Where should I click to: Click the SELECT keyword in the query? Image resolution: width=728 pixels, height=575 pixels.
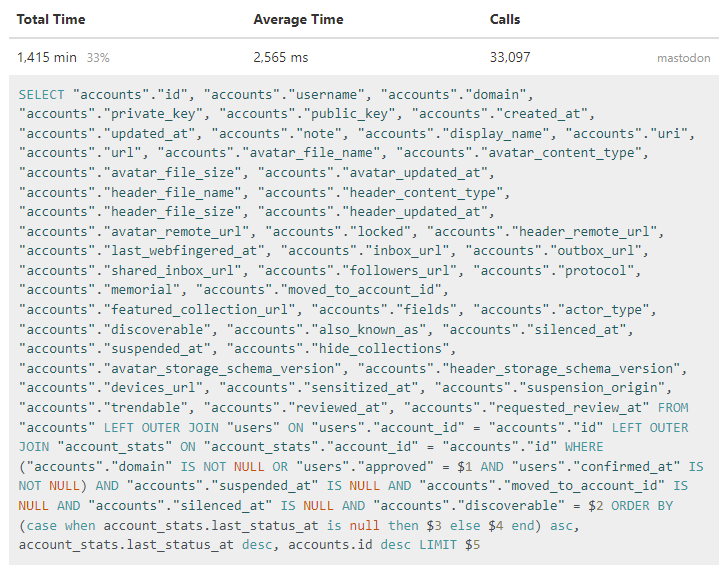click(41, 95)
